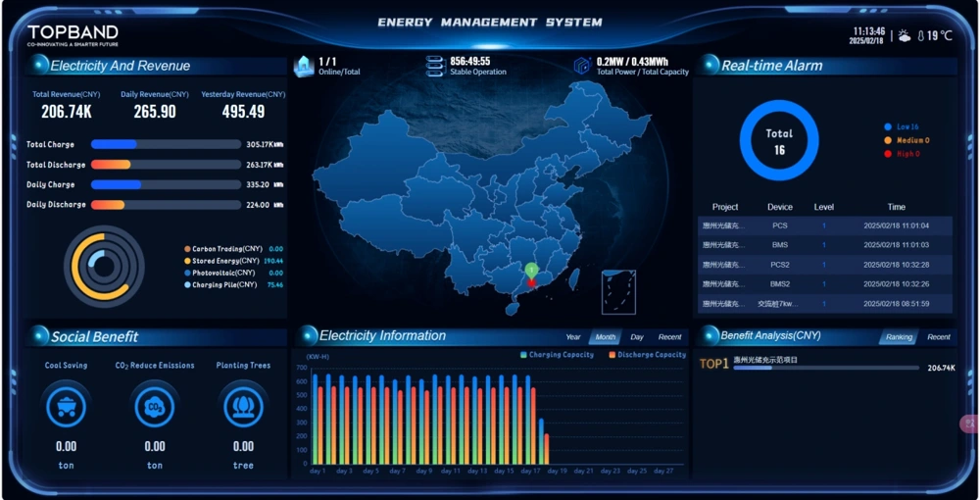Click the Planting Trees icon
This screenshot has height=500, width=980.
click(x=243, y=407)
